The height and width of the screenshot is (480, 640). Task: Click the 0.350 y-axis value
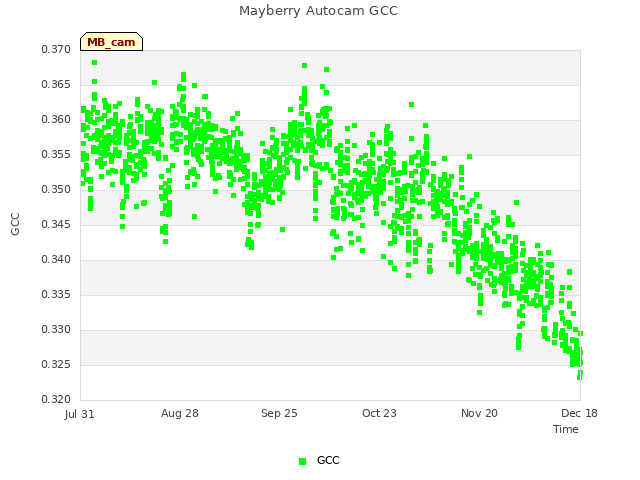click(56, 189)
